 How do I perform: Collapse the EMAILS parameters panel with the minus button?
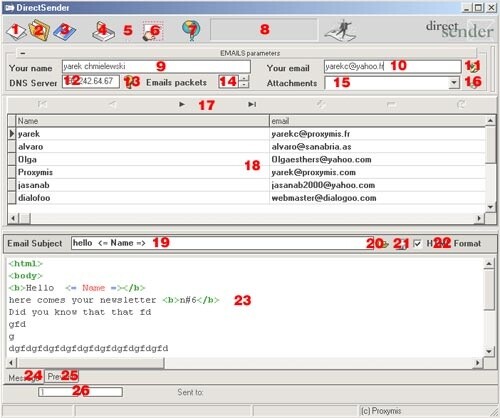tap(22, 53)
